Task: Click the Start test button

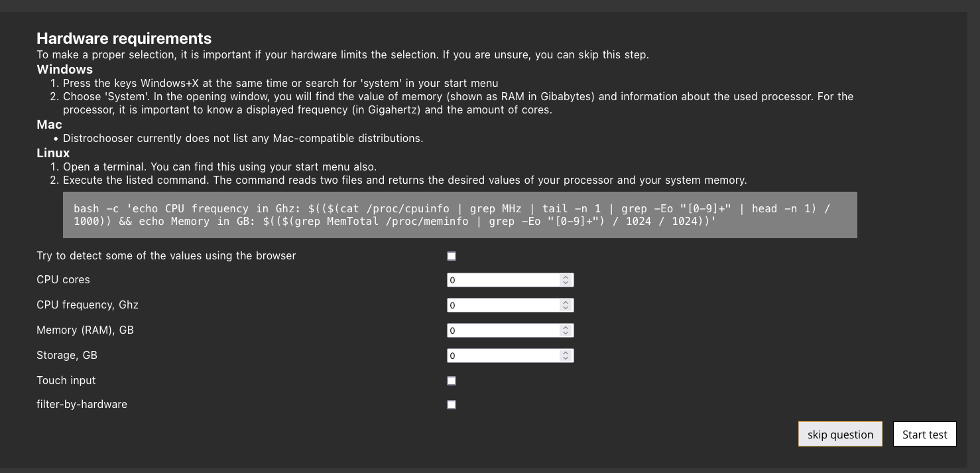Action: pyautogui.click(x=924, y=435)
